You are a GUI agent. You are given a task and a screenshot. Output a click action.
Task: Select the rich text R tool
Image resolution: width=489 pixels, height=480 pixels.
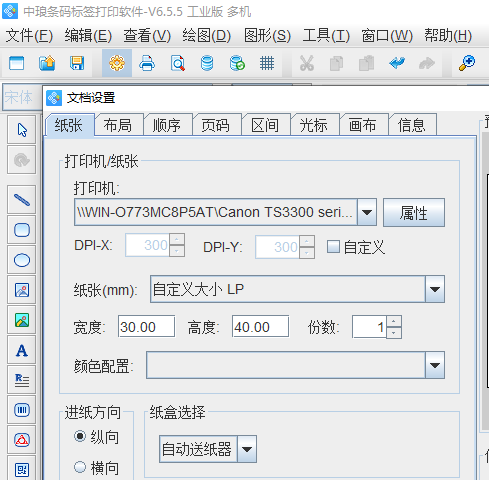click(22, 380)
